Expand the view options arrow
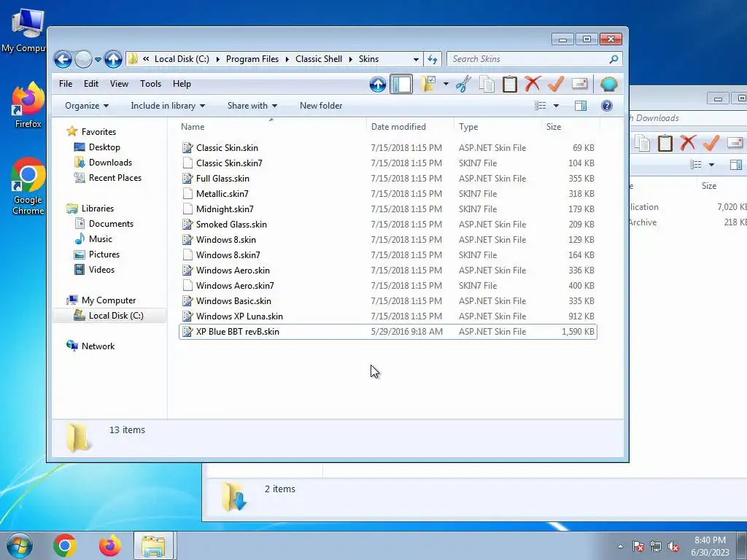747x560 pixels. point(556,106)
